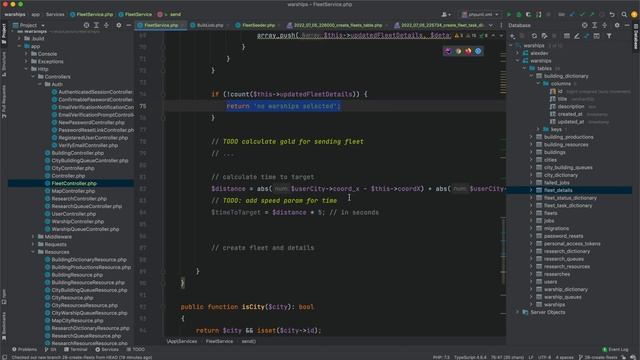Viewport: 640px width, 360px height.
Task: Click the Services breadcrumb in the navigation bar
Action: [55, 14]
